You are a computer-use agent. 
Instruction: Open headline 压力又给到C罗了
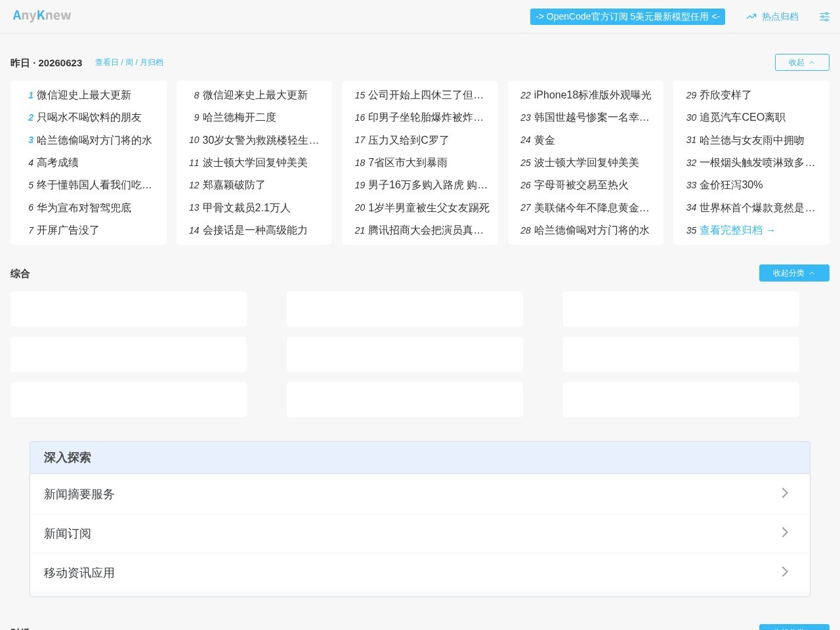409,140
